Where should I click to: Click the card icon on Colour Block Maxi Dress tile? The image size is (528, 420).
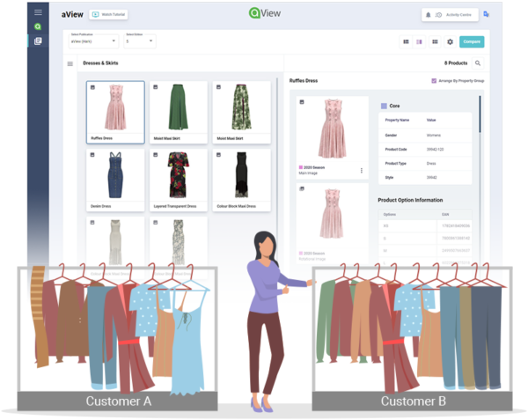(x=218, y=155)
